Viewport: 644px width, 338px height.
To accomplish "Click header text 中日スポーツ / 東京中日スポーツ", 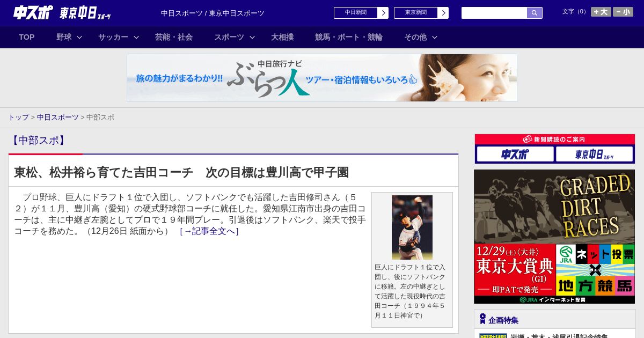I will (x=213, y=13).
